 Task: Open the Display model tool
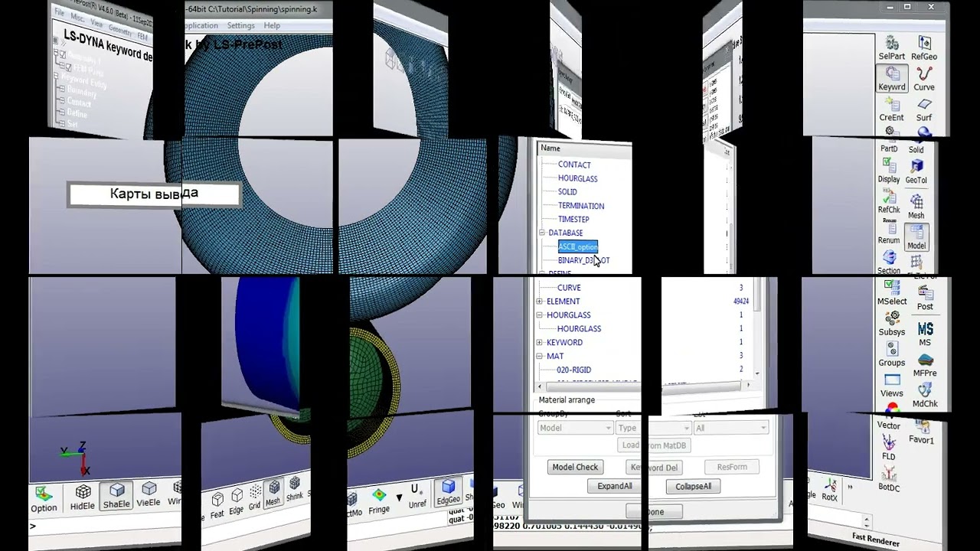tap(889, 171)
